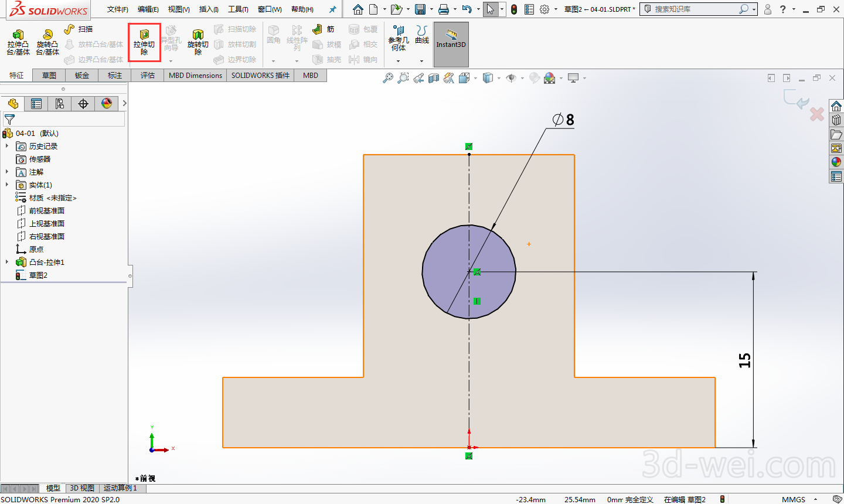Click the 扫描 (Sweep) button
This screenshot has height=504, width=844.
tap(79, 29)
